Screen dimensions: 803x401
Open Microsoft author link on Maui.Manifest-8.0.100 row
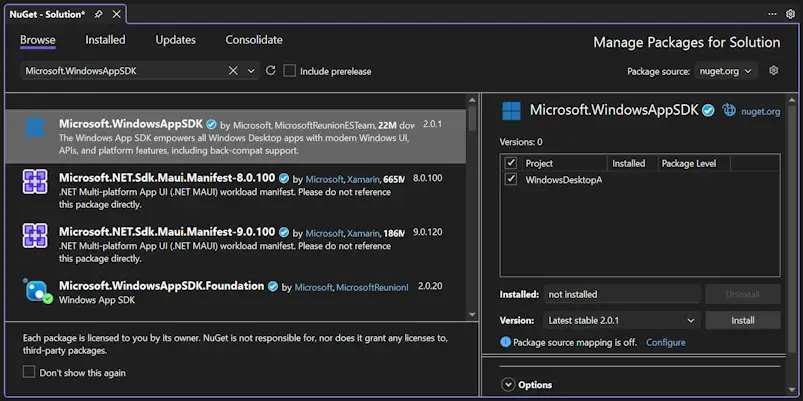[324, 179]
